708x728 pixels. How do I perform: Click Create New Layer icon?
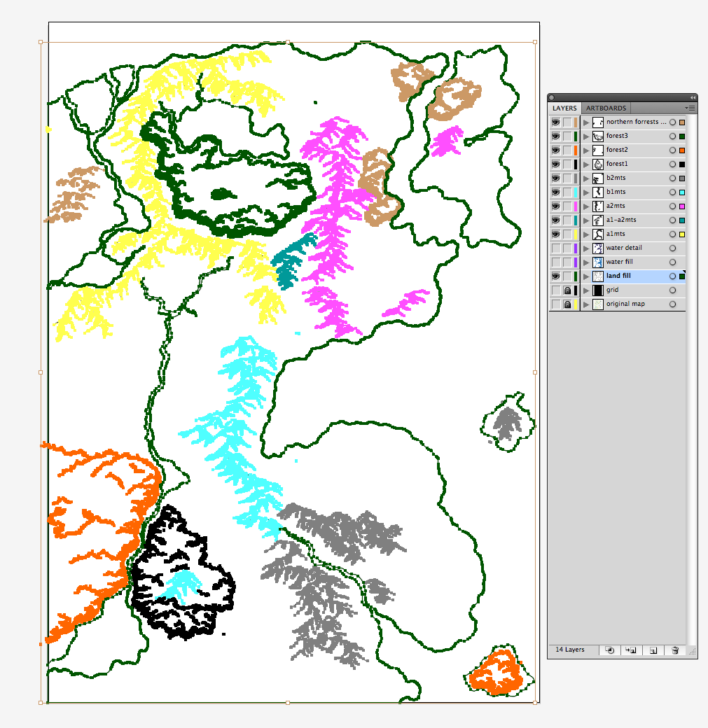pyautogui.click(x=653, y=650)
